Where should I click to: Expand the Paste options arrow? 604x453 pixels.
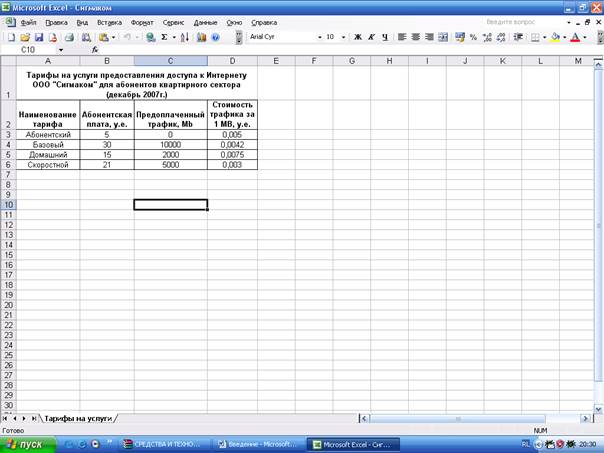coord(113,37)
